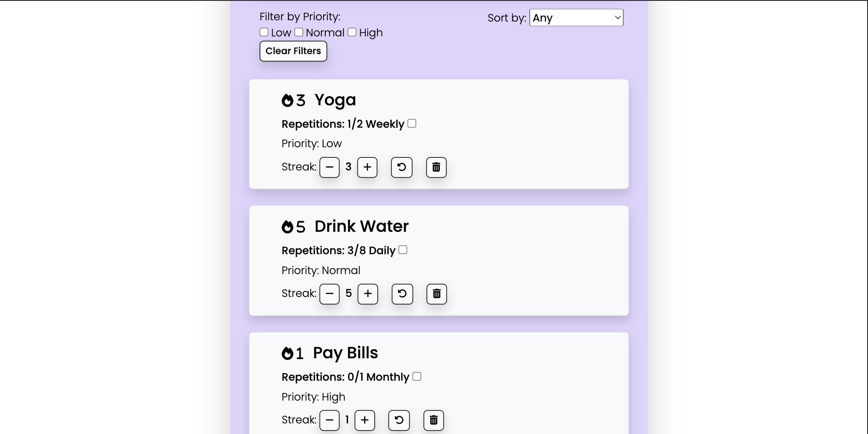The height and width of the screenshot is (434, 868).
Task: Increment the Drink Water streak
Action: (x=368, y=294)
